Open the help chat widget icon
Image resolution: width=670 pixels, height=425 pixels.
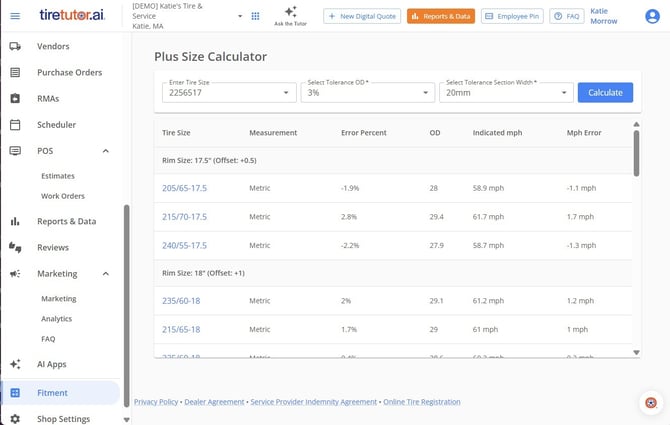pyautogui.click(x=651, y=403)
